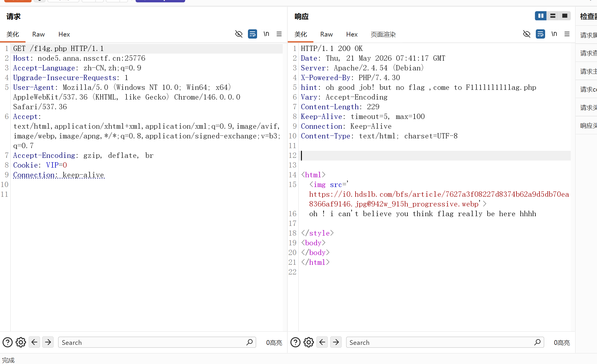Select side-by-side layout icon
The image size is (597, 364).
pyautogui.click(x=541, y=16)
